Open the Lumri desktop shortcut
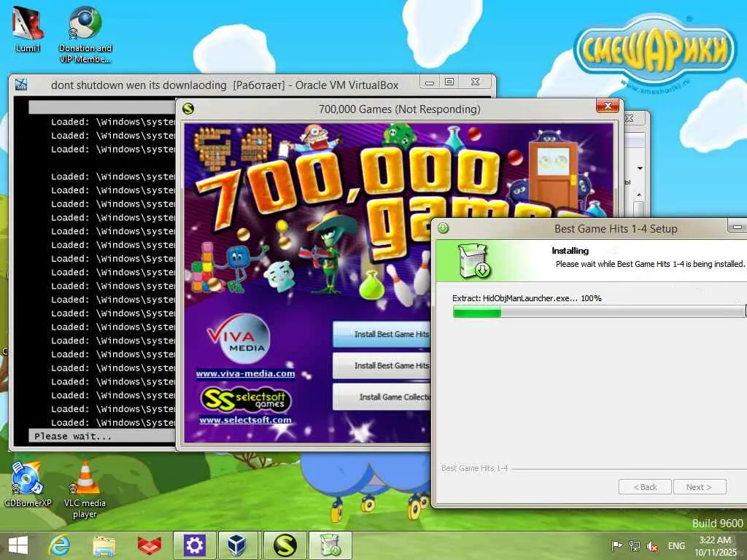Screen dimensions: 747x560 (28, 28)
